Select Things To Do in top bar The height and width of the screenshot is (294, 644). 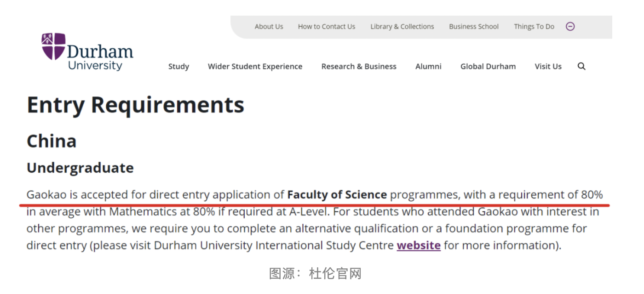coord(534,27)
